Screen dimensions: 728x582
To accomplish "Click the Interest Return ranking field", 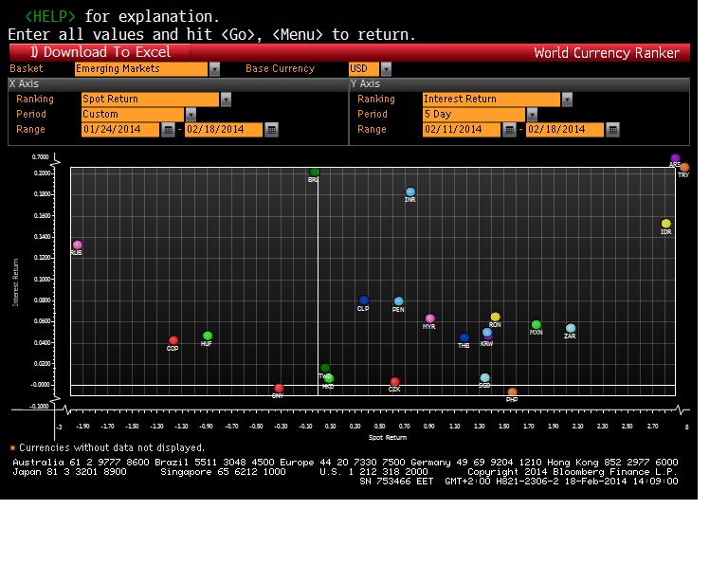I will (x=491, y=100).
